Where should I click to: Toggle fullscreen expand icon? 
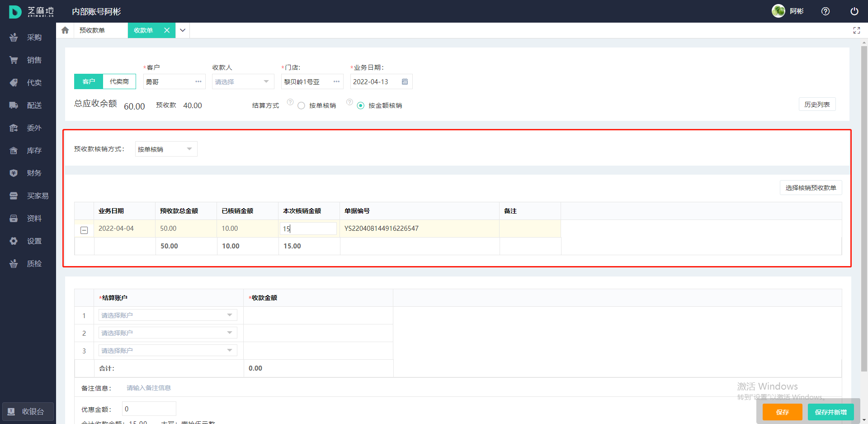coord(856,30)
